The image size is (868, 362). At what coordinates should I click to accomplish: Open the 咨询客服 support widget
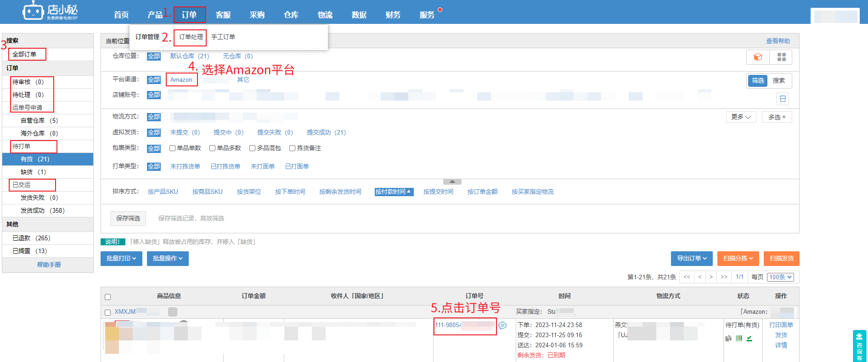[x=859, y=346]
